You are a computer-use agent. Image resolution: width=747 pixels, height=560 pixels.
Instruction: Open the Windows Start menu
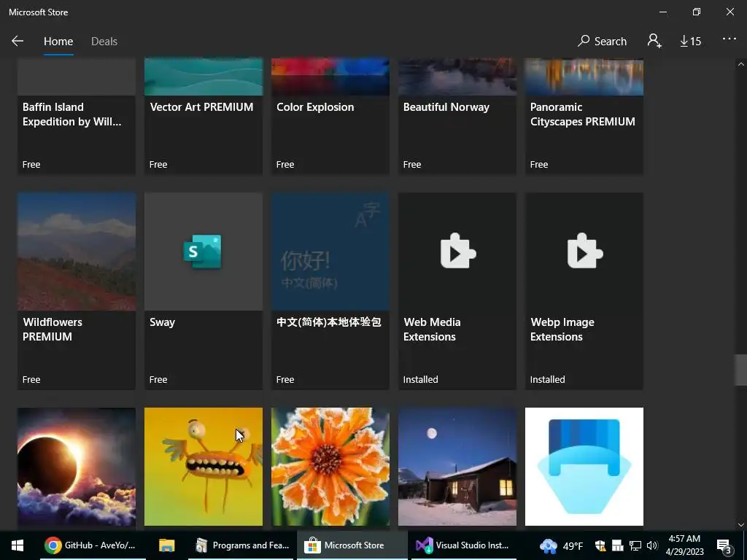pos(18,545)
